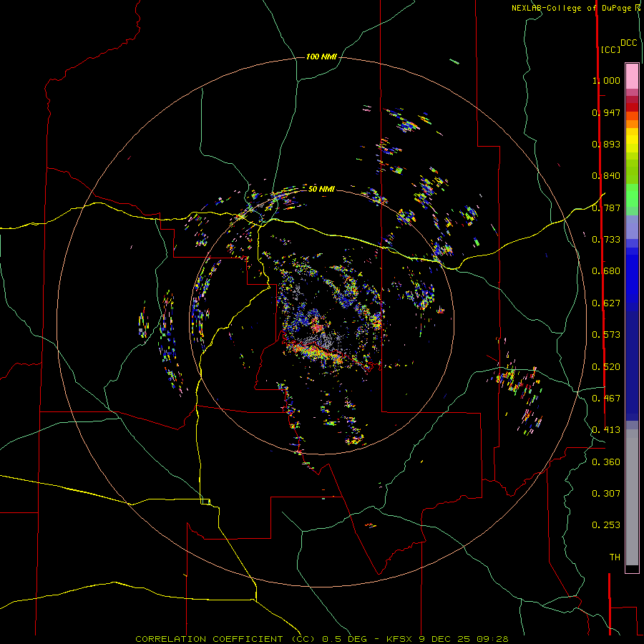Click the 0.253 scale value
The height and width of the screenshot is (644, 644).
tap(606, 525)
